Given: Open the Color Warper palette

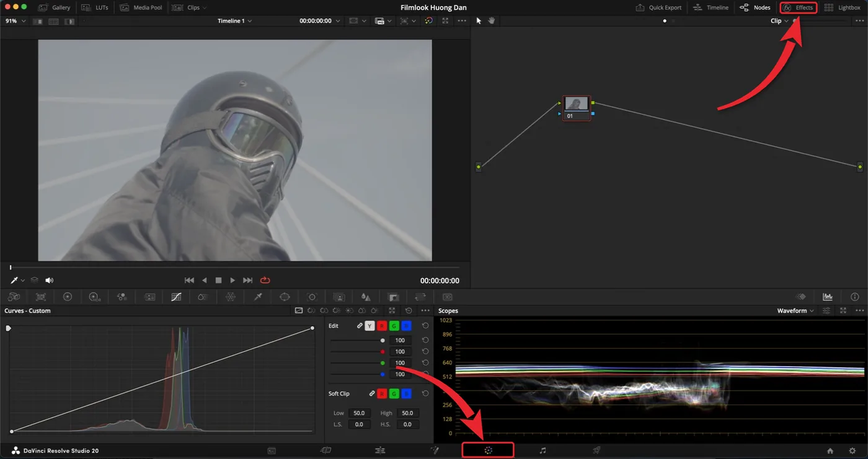Looking at the screenshot, I should point(231,297).
